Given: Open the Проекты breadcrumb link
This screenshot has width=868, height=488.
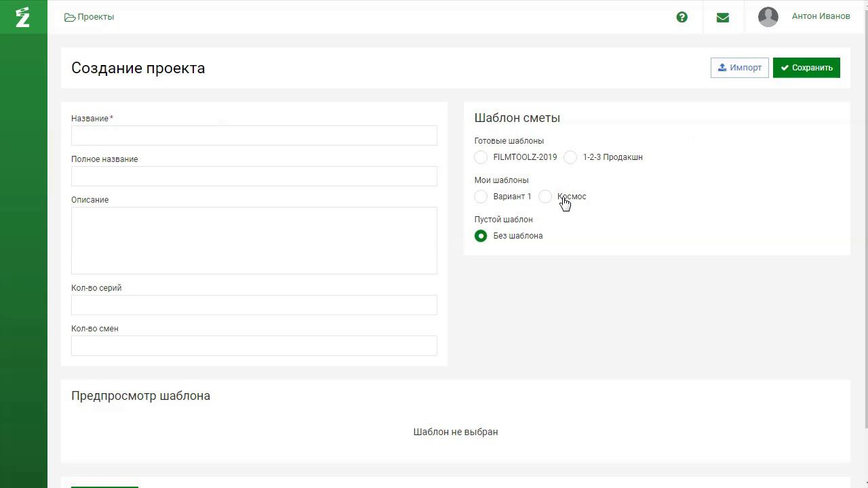Looking at the screenshot, I should coord(96,17).
